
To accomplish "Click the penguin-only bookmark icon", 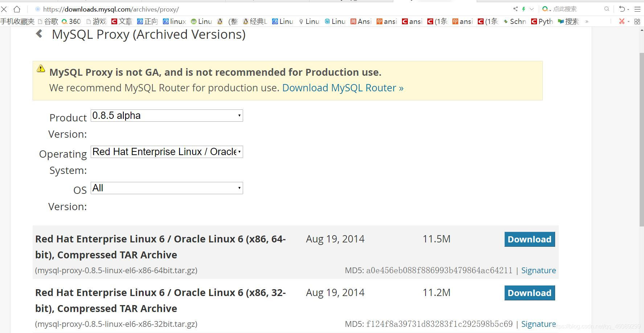I will pos(220,21).
